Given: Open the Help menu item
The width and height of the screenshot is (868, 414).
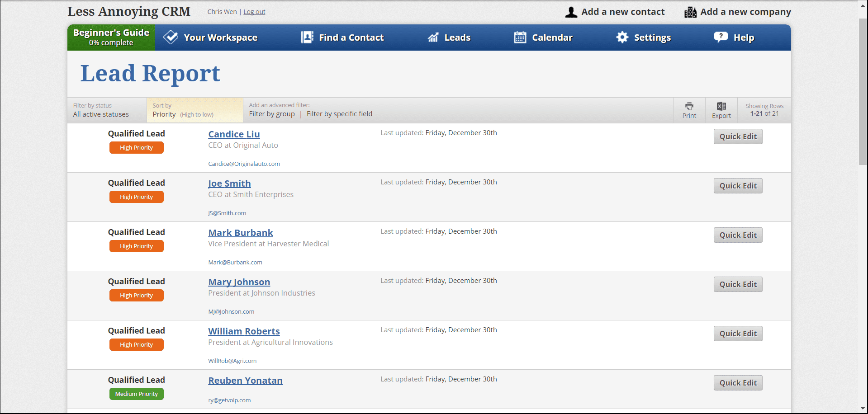Looking at the screenshot, I should click(744, 38).
